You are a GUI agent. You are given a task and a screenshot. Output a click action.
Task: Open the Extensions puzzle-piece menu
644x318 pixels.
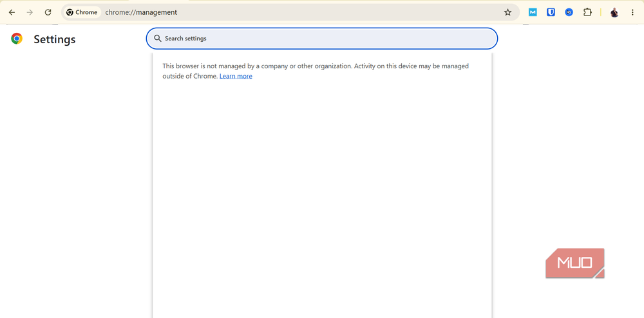587,12
